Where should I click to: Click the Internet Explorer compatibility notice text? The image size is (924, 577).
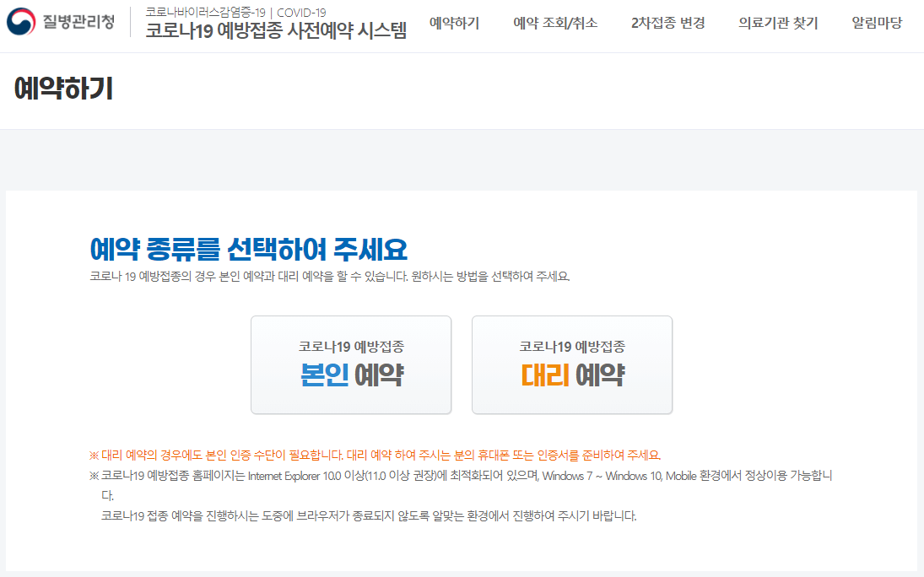coord(461,485)
